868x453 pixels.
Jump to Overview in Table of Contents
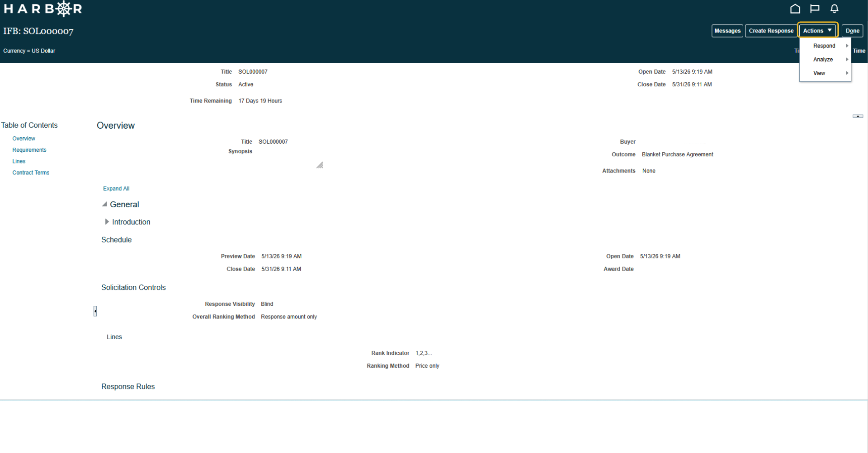(24, 139)
